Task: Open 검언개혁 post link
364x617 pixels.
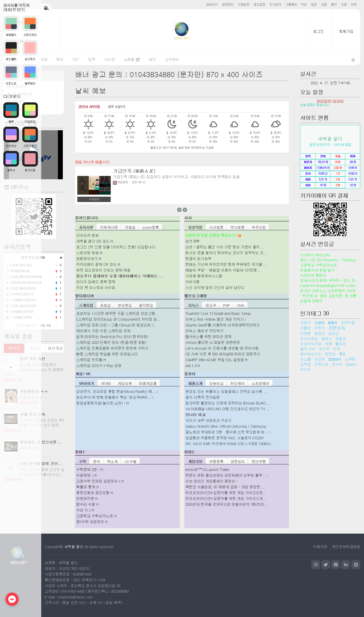Action: click(x=192, y=241)
